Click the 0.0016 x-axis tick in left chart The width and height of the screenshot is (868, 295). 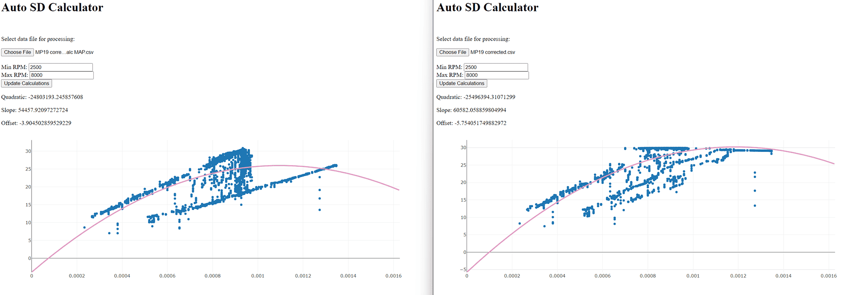point(393,276)
